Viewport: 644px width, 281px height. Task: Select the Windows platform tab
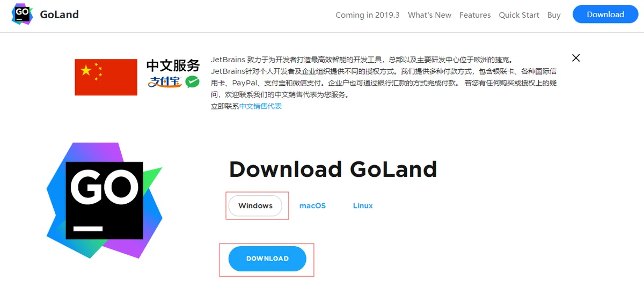click(255, 205)
